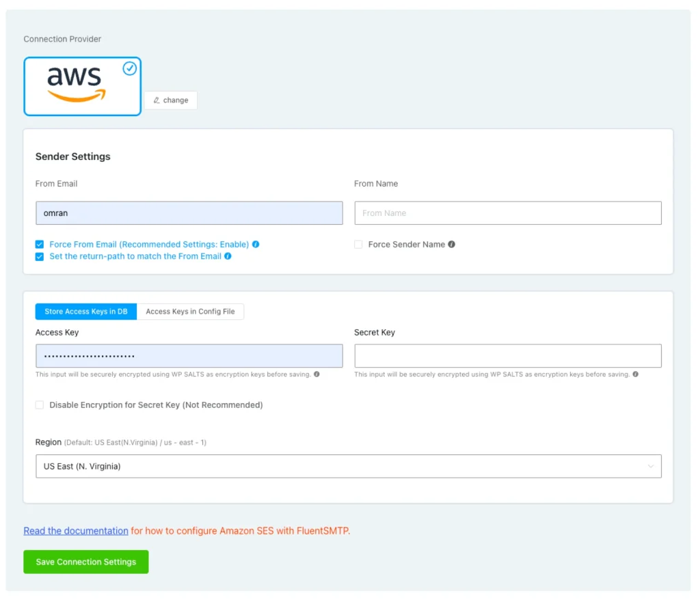700x602 pixels.
Task: Focus the Access Key field
Action: (189, 356)
